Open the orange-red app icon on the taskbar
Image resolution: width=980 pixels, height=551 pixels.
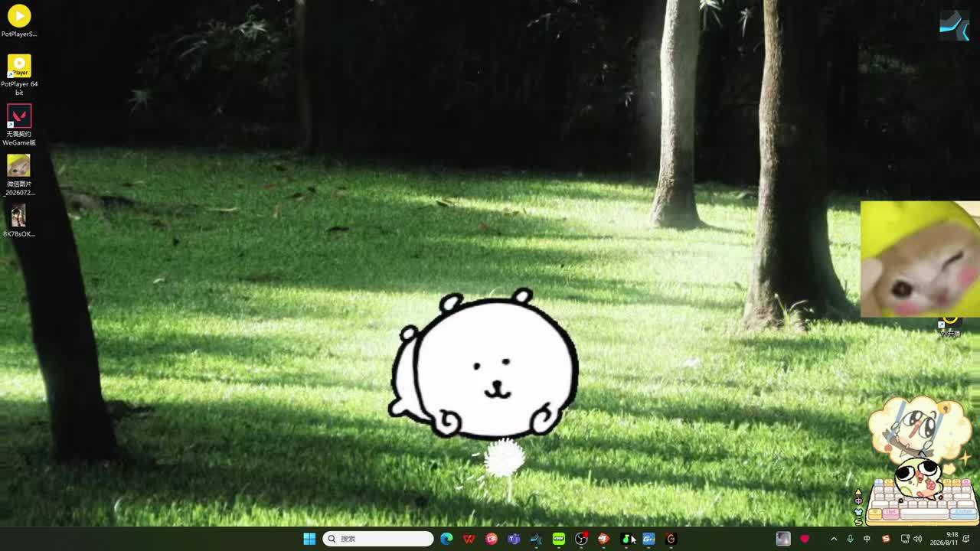(x=603, y=539)
